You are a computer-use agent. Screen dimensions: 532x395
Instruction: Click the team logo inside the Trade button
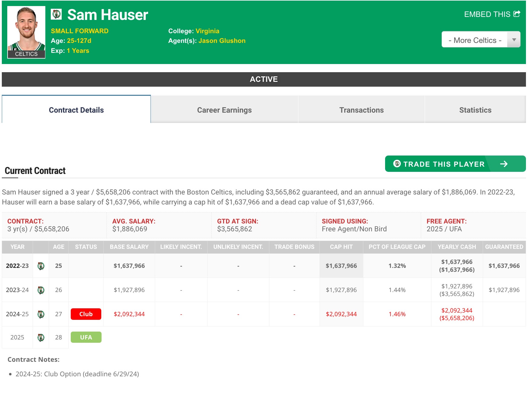point(397,164)
